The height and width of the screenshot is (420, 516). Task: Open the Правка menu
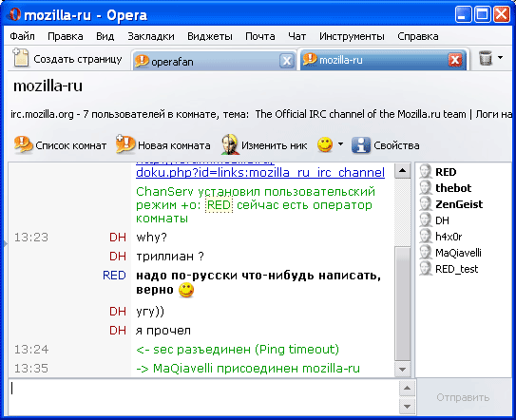tap(66, 36)
